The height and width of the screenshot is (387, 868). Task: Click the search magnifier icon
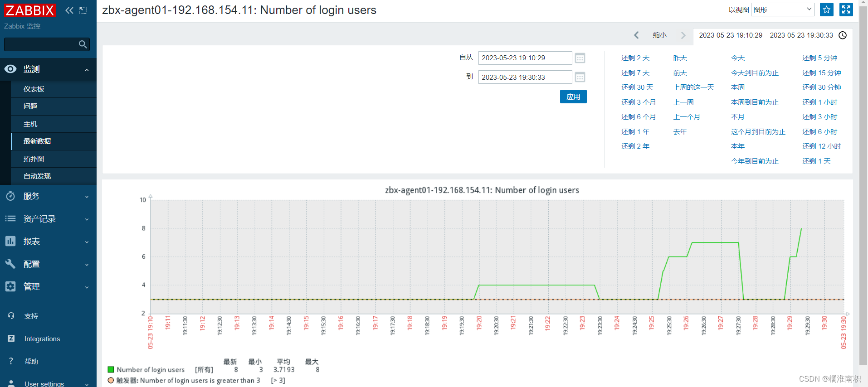(x=83, y=44)
